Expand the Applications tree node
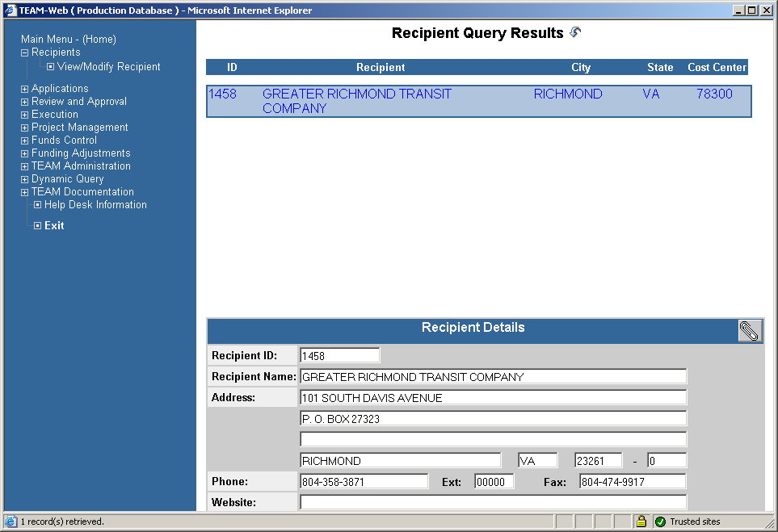 point(24,90)
